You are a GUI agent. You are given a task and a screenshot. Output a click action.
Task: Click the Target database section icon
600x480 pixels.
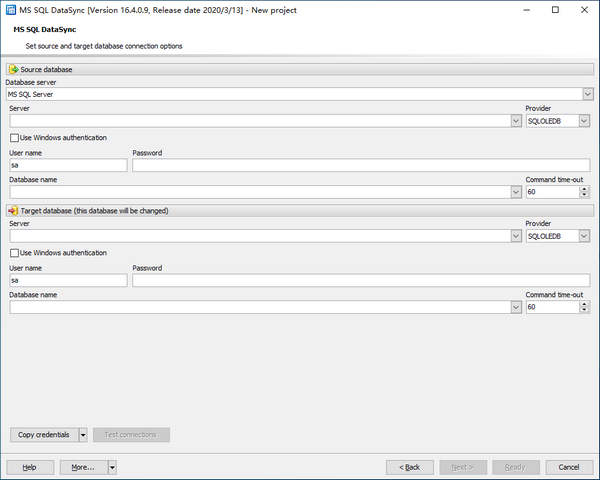click(13, 211)
